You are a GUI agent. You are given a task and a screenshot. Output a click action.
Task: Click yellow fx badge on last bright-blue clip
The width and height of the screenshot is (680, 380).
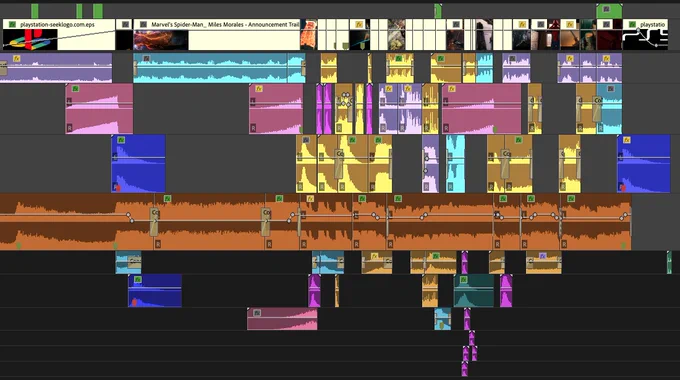[627, 140]
